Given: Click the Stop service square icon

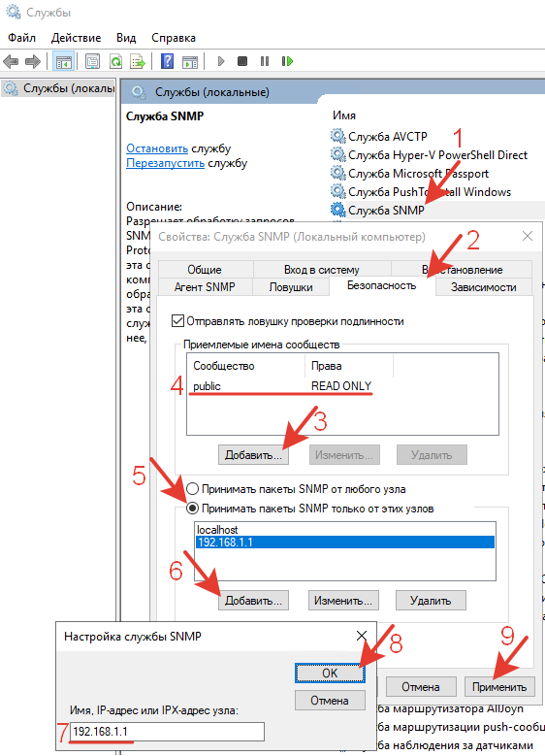Looking at the screenshot, I should point(242,61).
